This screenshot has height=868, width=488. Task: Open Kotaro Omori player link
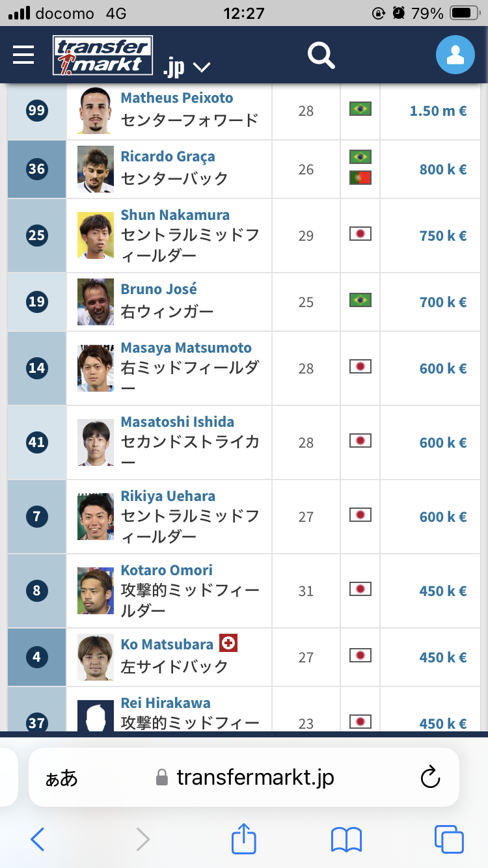tap(167, 570)
